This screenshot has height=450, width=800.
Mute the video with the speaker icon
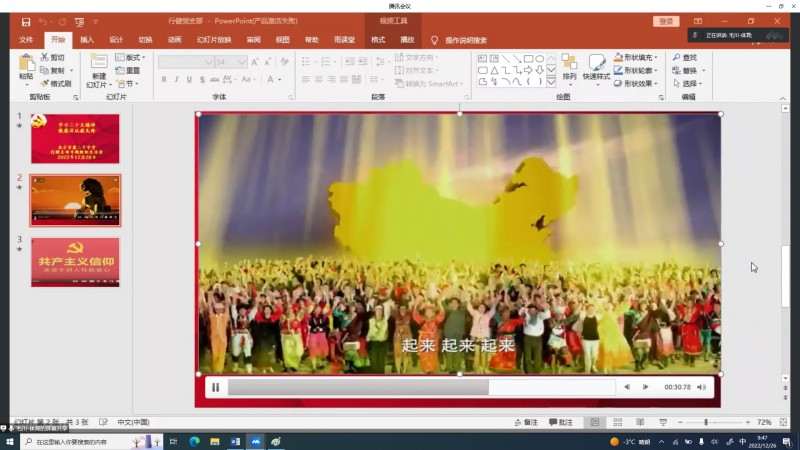702,387
